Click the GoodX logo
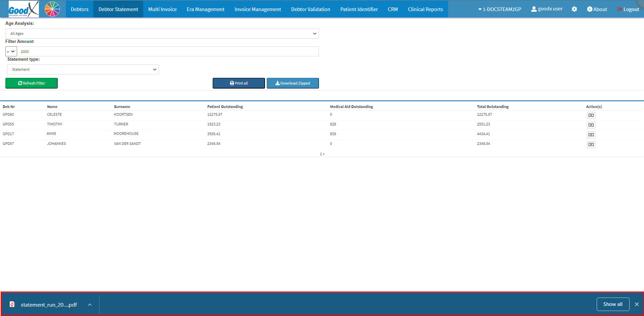Image resolution: width=644 pixels, height=316 pixels. tap(23, 9)
